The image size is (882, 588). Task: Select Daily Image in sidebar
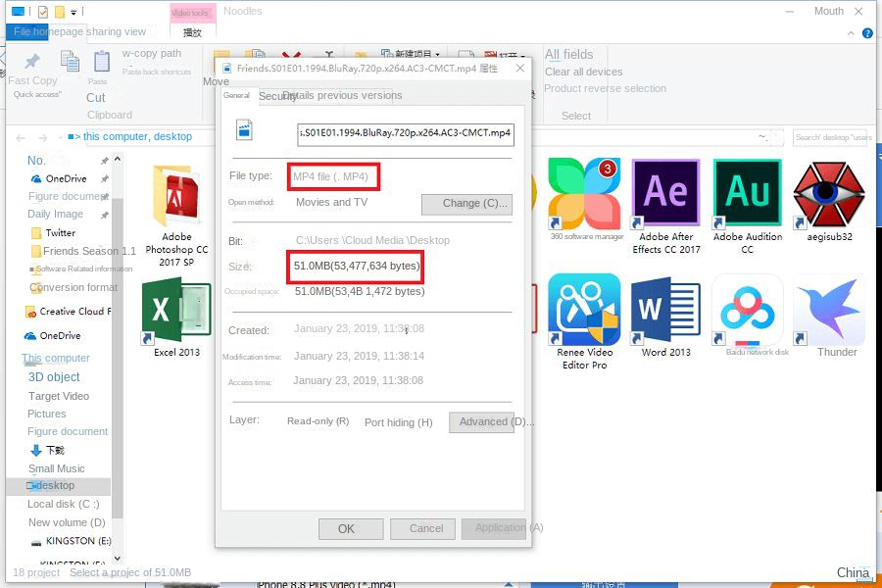(55, 214)
